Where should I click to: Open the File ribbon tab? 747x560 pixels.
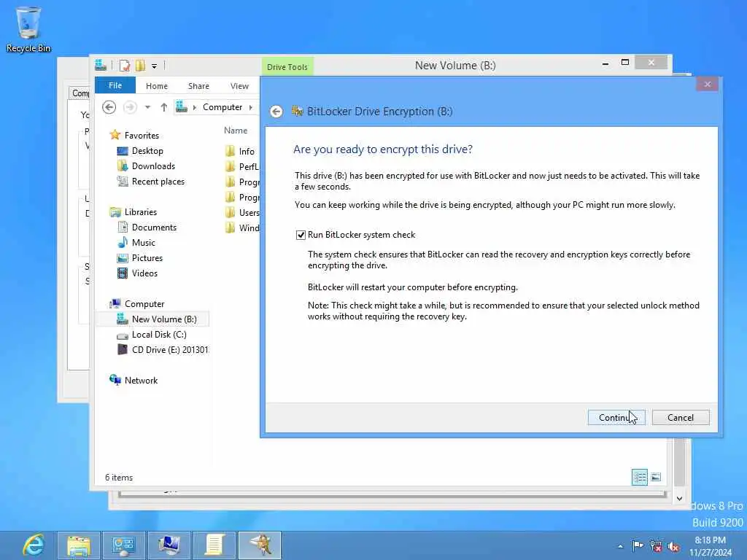point(115,85)
